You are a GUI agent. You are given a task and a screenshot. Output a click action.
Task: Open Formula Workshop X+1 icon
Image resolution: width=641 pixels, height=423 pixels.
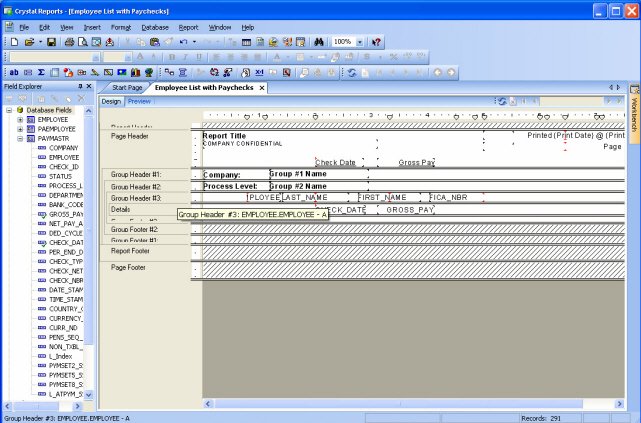259,72
